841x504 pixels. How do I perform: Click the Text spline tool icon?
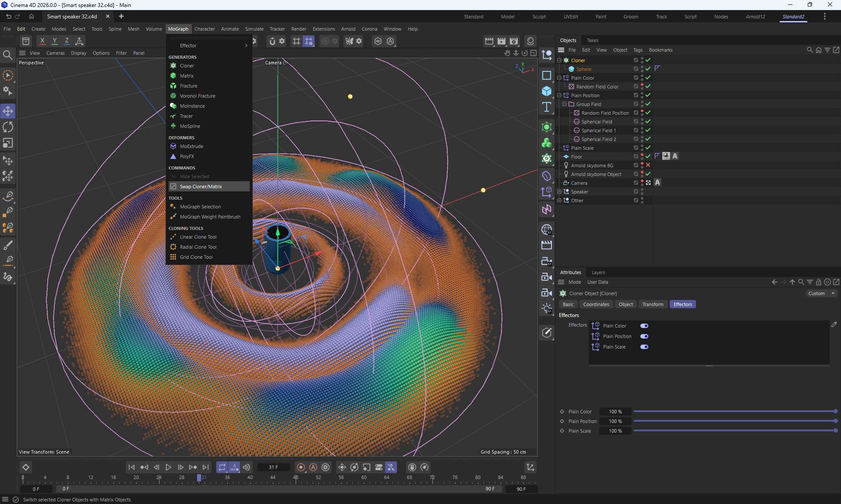click(x=546, y=107)
